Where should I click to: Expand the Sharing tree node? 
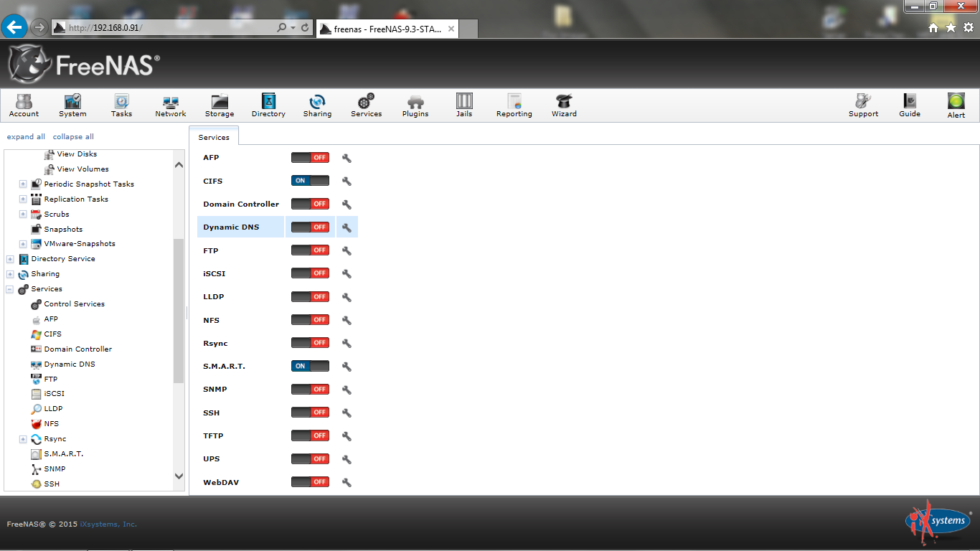pyautogui.click(x=10, y=274)
